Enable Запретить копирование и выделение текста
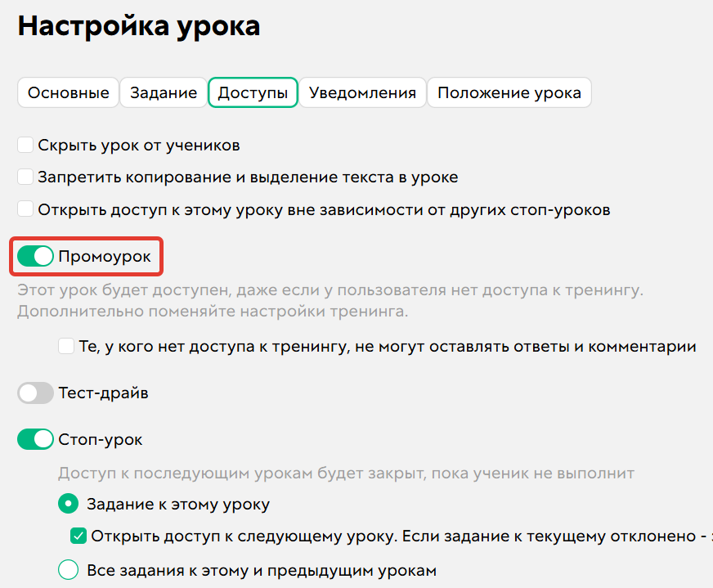The height and width of the screenshot is (588, 713). (25, 177)
